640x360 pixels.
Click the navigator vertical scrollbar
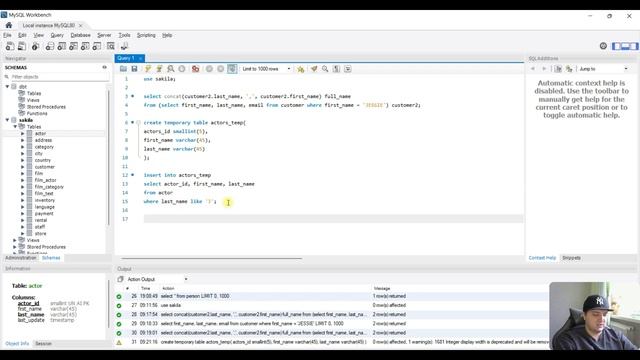[x=109, y=157]
